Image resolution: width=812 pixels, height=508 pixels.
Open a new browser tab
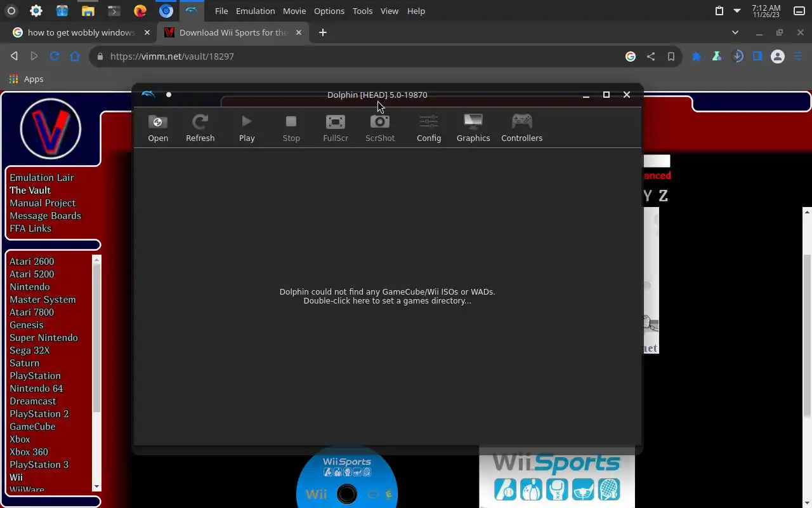(323, 32)
